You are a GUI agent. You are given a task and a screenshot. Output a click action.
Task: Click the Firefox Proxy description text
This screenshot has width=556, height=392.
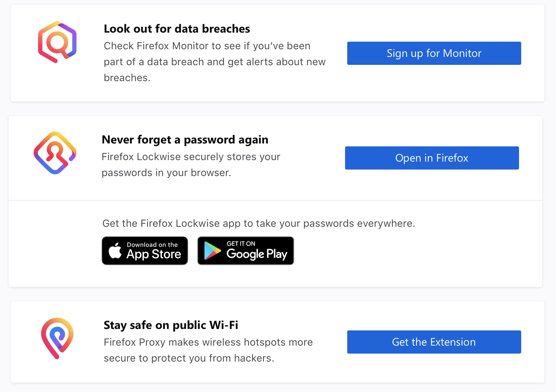pyautogui.click(x=208, y=350)
